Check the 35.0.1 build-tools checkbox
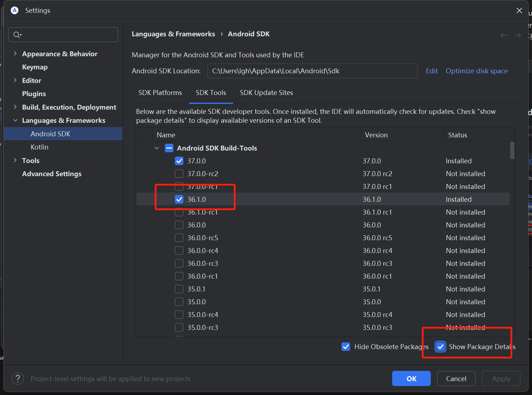 click(179, 289)
